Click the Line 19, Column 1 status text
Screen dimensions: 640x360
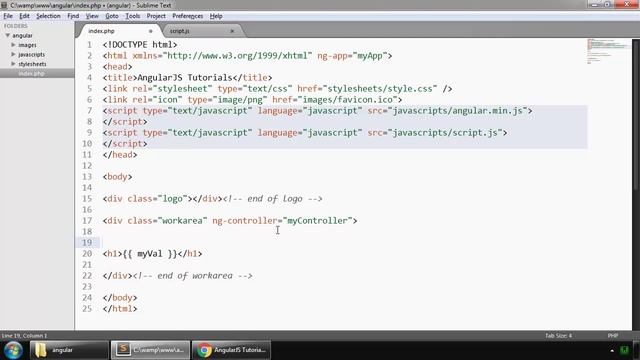[x=24, y=336]
